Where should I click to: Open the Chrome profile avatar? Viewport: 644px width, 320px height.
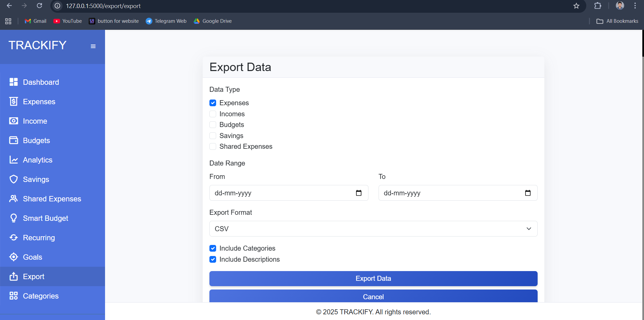[x=620, y=6]
